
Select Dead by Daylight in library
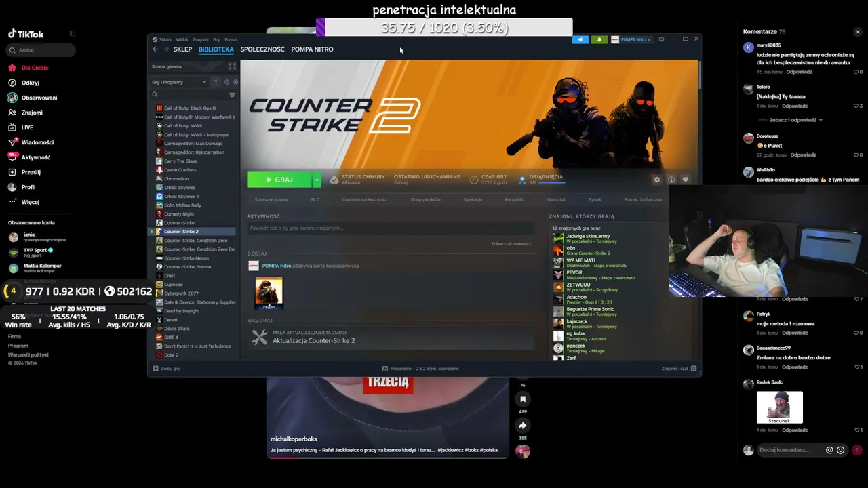point(182,311)
